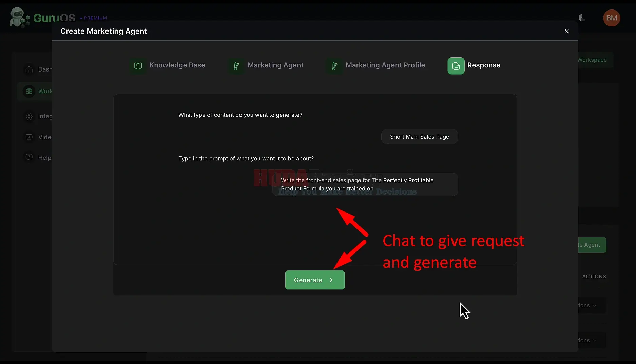The image size is (636, 364).
Task: Click the Workspace button behind the dialog
Action: (595, 60)
